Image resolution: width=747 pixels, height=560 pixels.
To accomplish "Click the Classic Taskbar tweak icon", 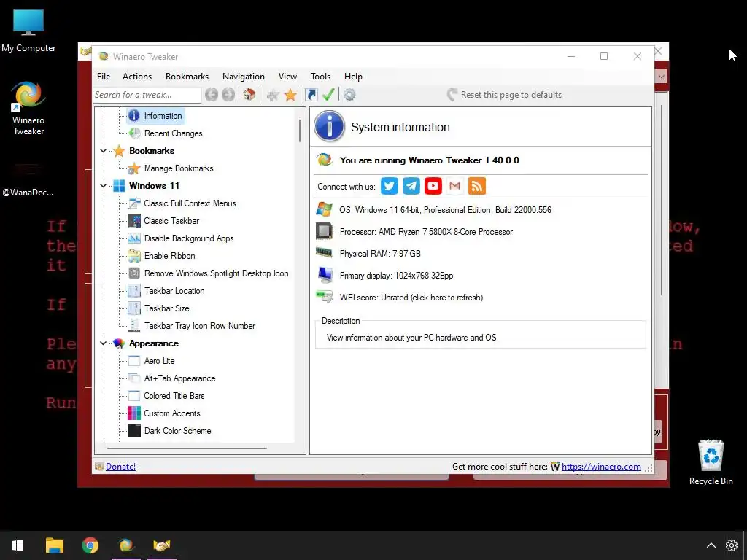I will click(134, 220).
